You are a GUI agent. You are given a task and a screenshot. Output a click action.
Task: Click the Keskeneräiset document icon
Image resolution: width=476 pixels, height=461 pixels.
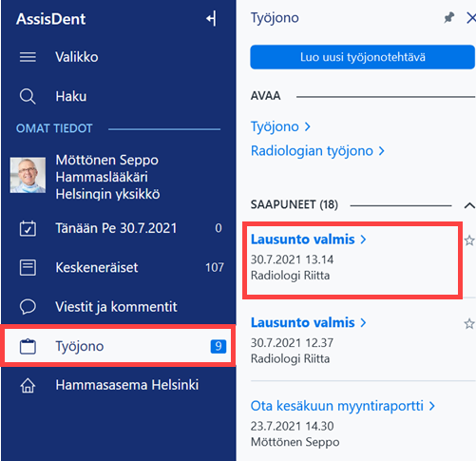click(x=28, y=267)
